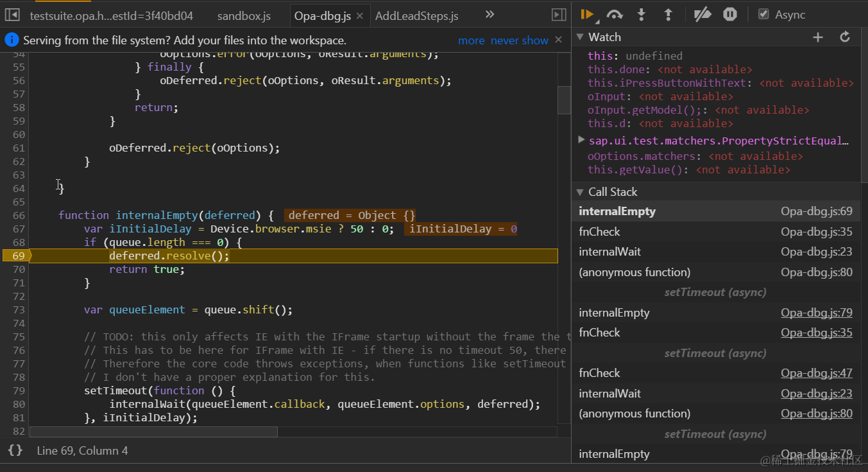Pretty print the source with braces icon

[15, 450]
